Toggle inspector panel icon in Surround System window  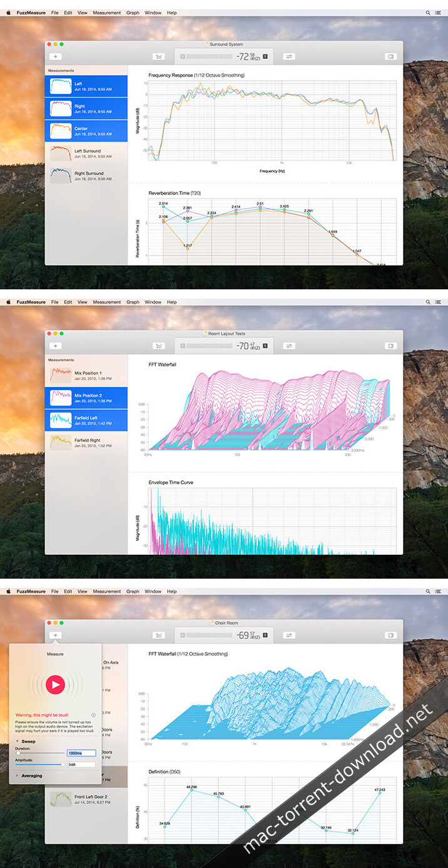point(391,56)
